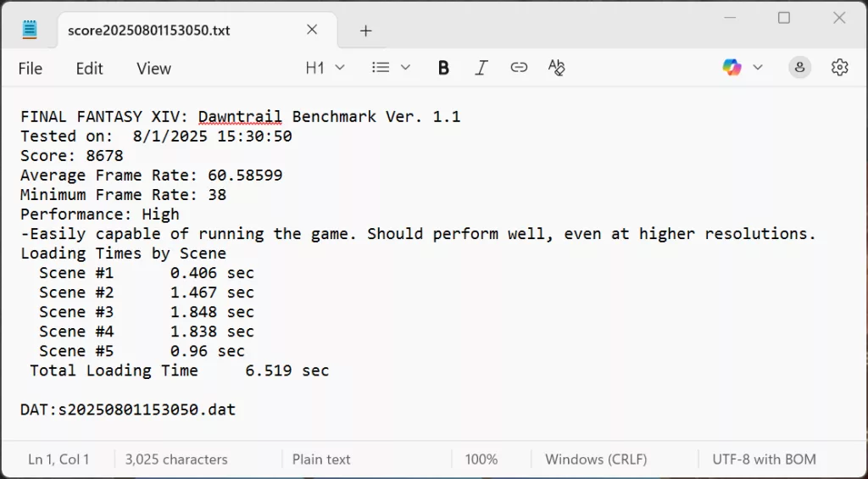Click the 100% zoom status entry
The image size is (868, 479).
[481, 459]
